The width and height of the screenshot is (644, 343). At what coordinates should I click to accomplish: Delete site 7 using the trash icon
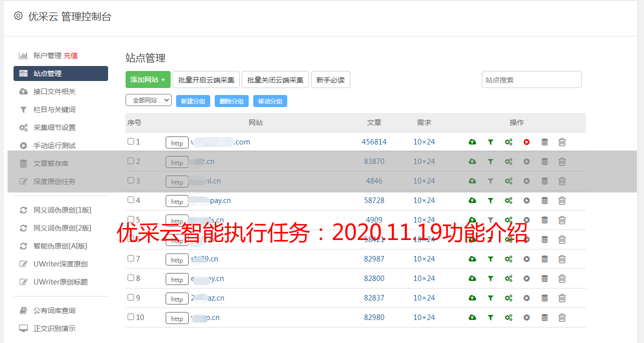pos(562,259)
